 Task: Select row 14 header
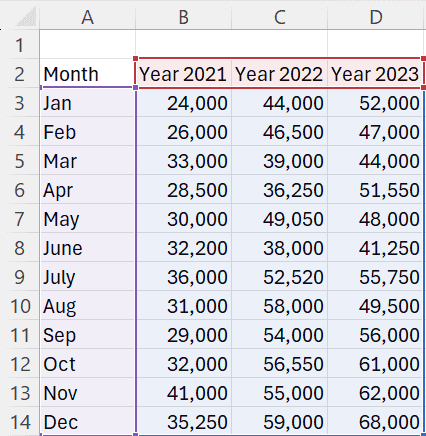(x=19, y=422)
